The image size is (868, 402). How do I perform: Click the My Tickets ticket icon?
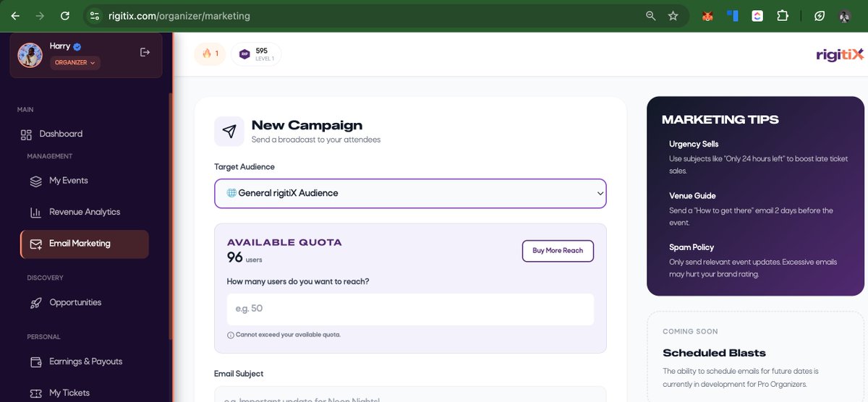pos(35,393)
